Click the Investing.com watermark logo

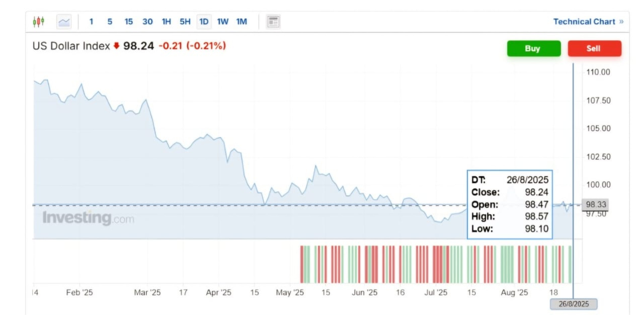[88, 218]
